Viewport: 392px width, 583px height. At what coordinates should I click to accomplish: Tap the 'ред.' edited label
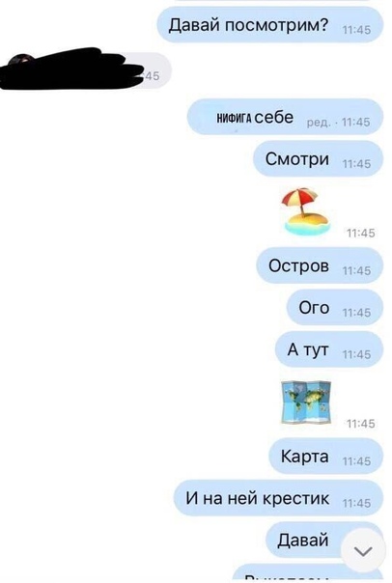point(319,123)
